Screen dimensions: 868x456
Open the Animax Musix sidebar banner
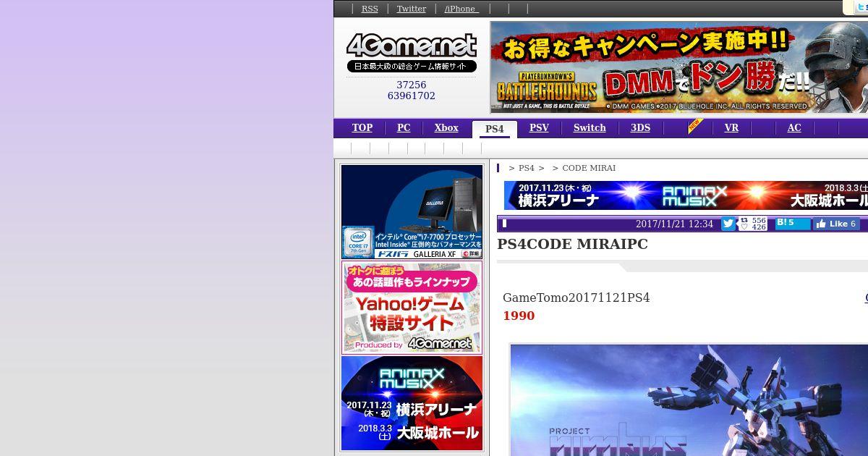[x=412, y=403]
